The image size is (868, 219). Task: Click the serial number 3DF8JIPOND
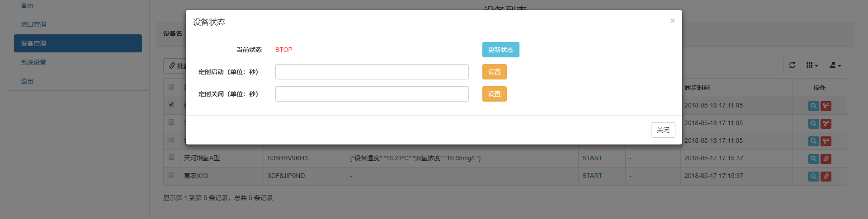286,176
